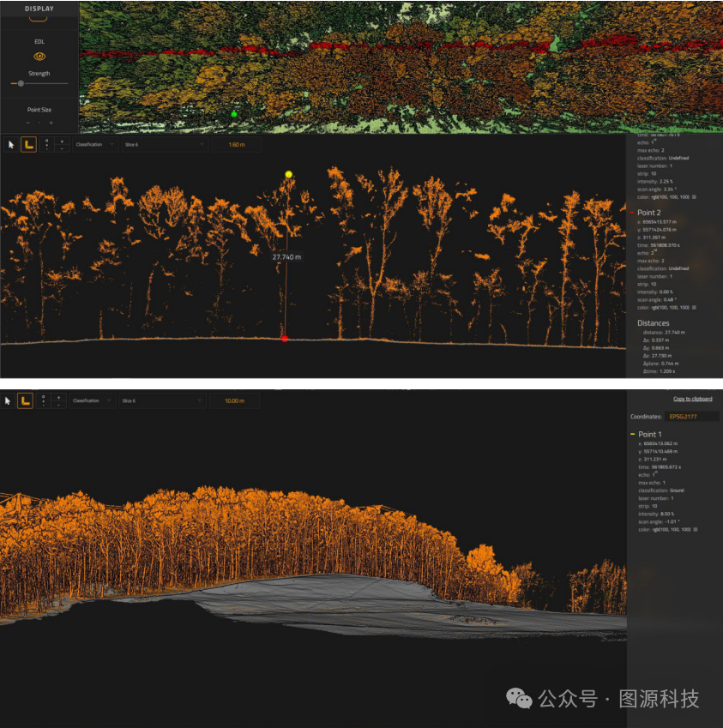
Task: Activate the L-shaped profile tool in the 10.00 m toolbar
Action: click(x=25, y=400)
